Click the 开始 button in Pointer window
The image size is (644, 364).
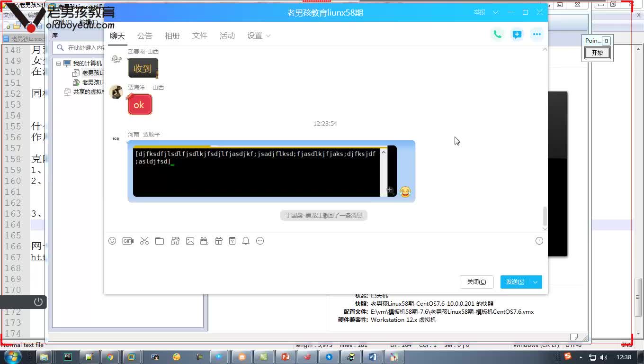(597, 53)
